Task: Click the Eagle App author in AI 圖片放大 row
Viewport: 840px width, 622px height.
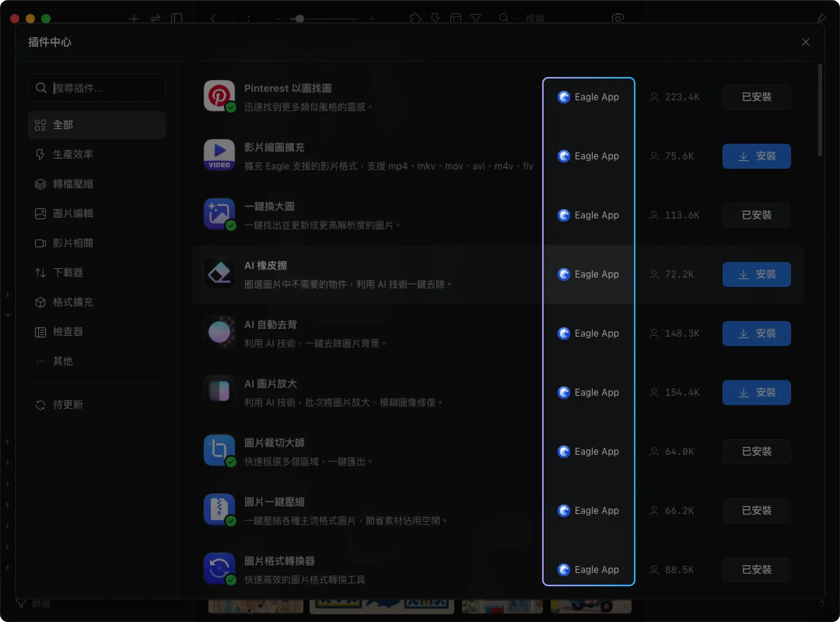Action: [x=589, y=392]
